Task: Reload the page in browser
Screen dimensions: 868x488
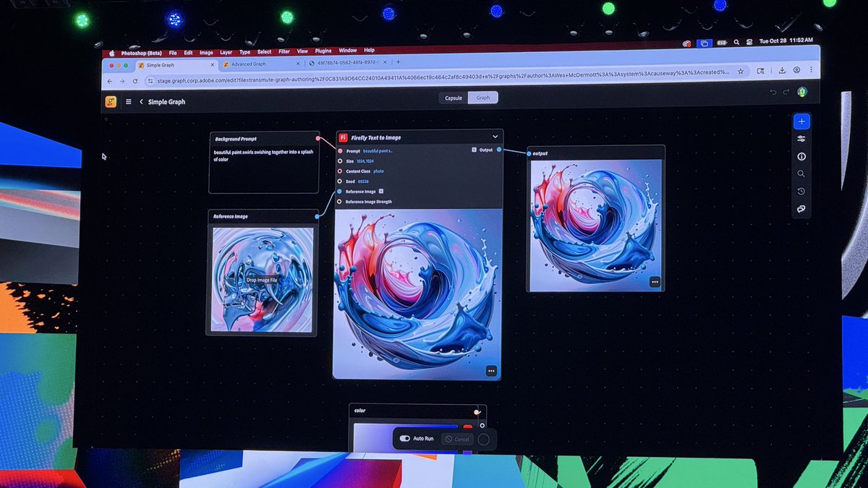Action: pos(135,81)
